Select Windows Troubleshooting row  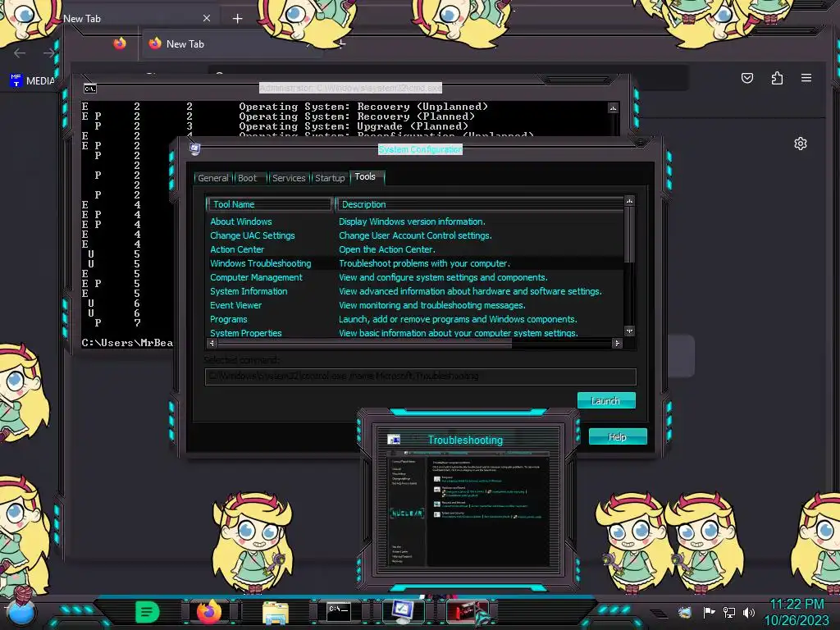[415, 263]
